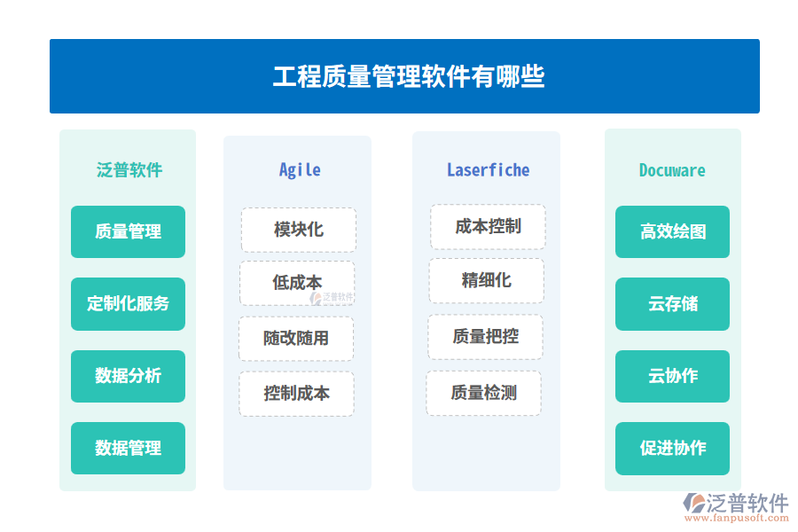The width and height of the screenshot is (798, 532).
Task: Select the 质量管理 tag under 泛普软件
Action: 128,231
